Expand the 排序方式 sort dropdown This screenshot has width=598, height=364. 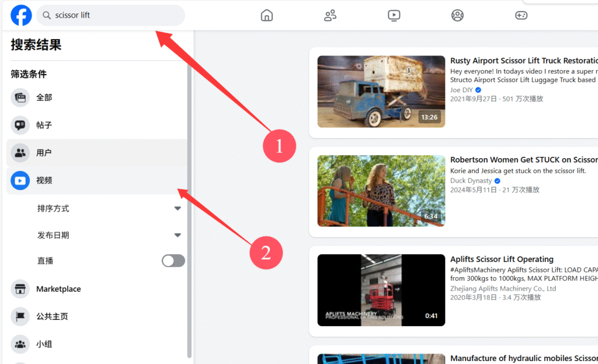point(178,208)
